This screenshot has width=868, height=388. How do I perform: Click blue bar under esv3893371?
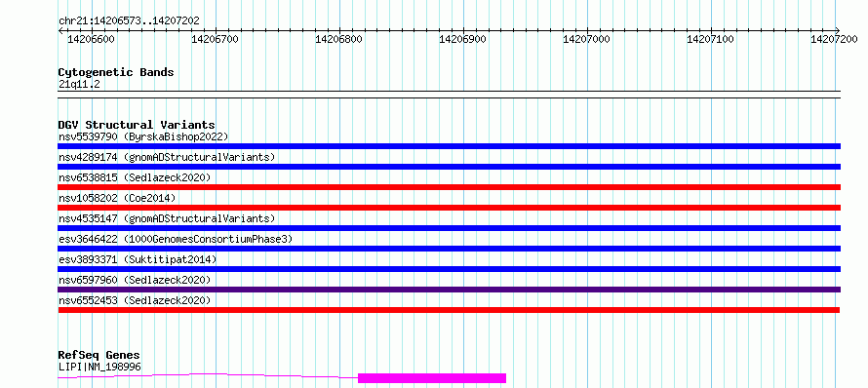click(450, 269)
